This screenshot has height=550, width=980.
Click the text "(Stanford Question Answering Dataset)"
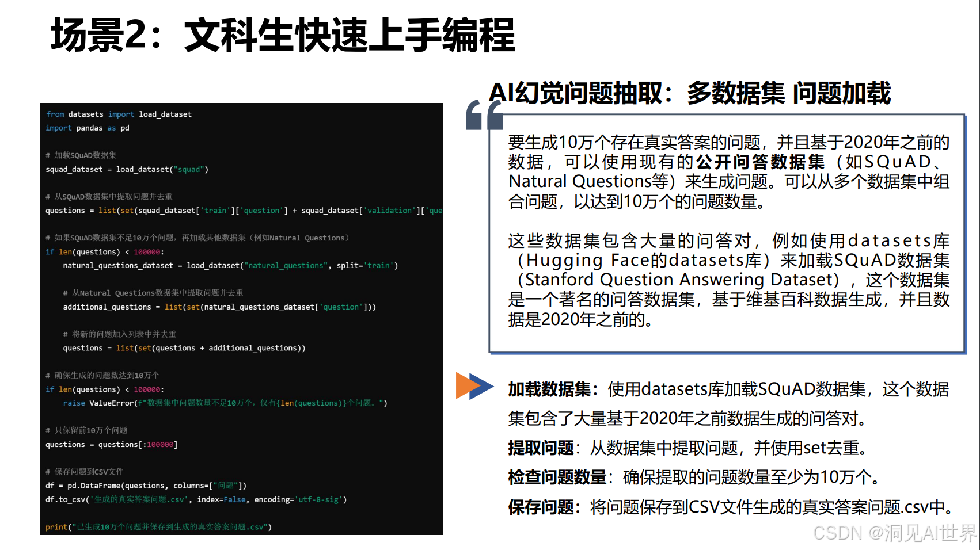tap(679, 280)
